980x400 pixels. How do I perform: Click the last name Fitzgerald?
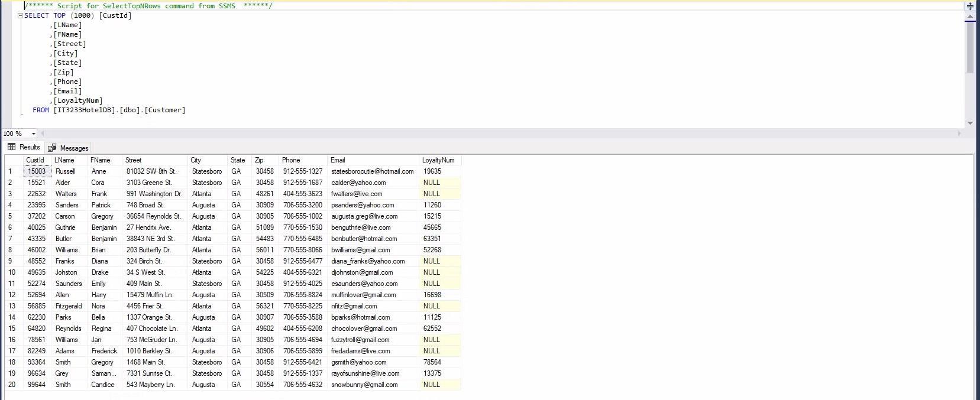[x=69, y=306]
